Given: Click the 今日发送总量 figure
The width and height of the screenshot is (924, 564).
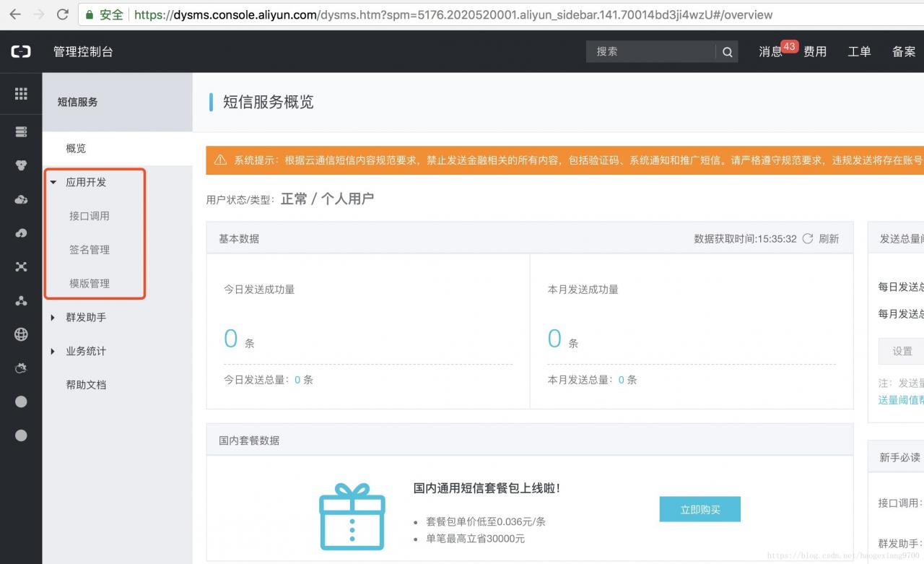Looking at the screenshot, I should tap(297, 379).
